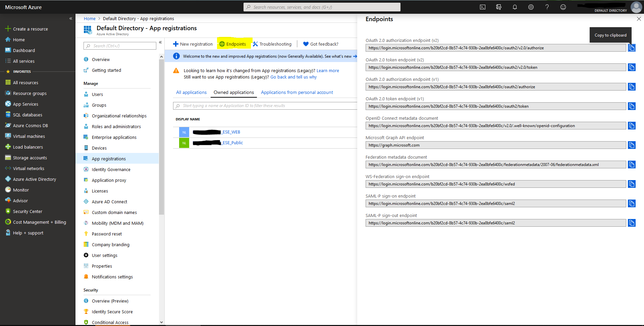Screen dimensions: 644x326
Task: Click the blade menu scrollbar thumb
Action: 161,137
